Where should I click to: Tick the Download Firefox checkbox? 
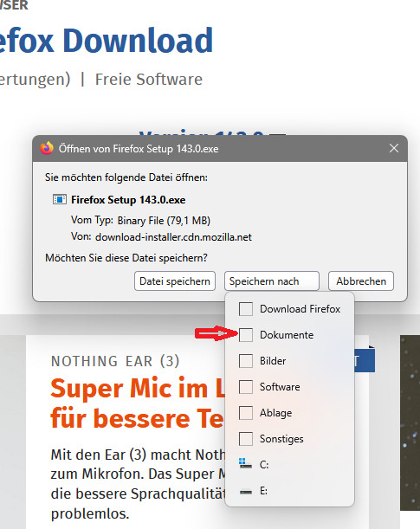[x=246, y=309]
